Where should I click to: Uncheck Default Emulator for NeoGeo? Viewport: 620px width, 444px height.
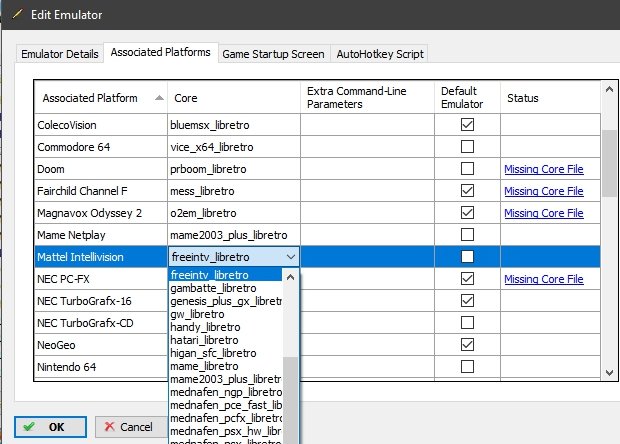coord(467,345)
